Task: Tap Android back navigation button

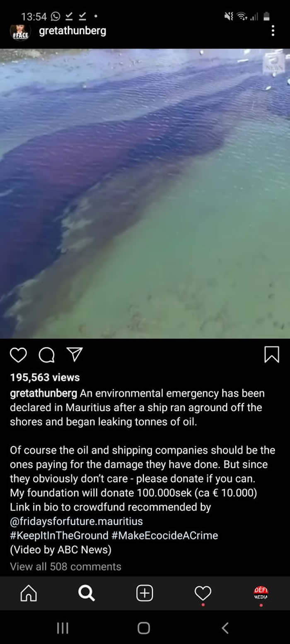Action: click(x=225, y=628)
